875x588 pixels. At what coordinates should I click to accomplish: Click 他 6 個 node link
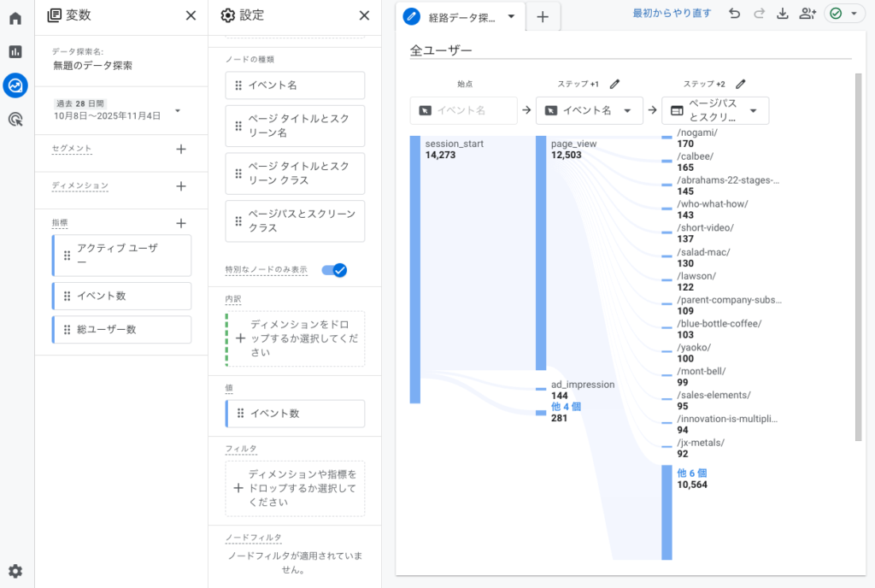(691, 473)
